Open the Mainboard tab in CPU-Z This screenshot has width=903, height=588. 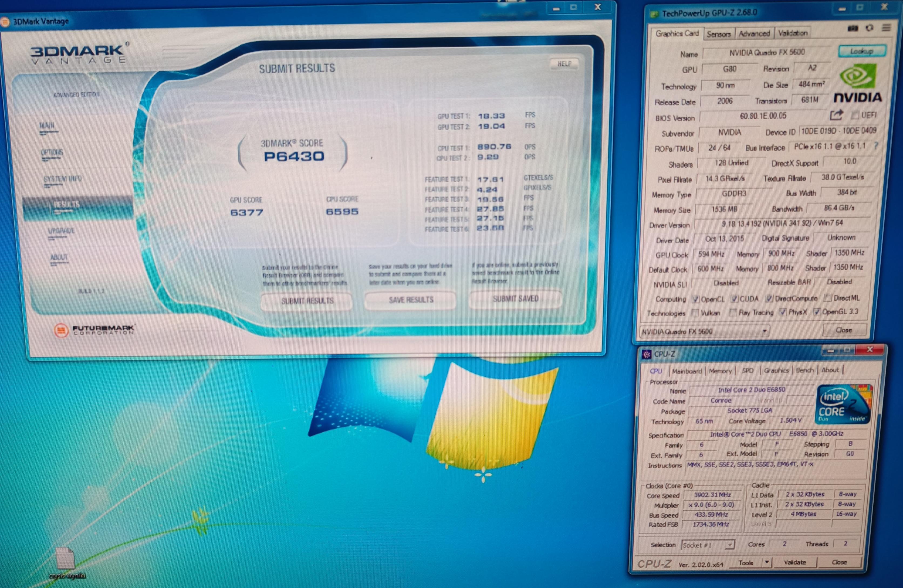click(x=687, y=371)
